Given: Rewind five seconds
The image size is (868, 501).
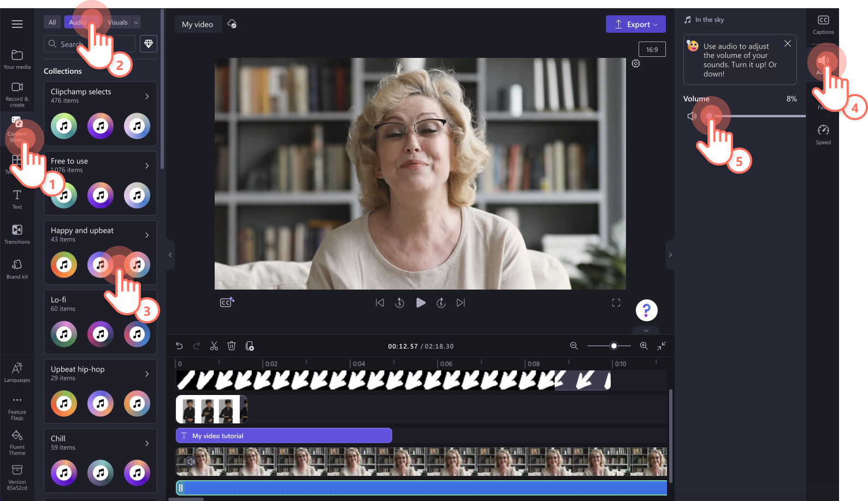Looking at the screenshot, I should pos(400,303).
